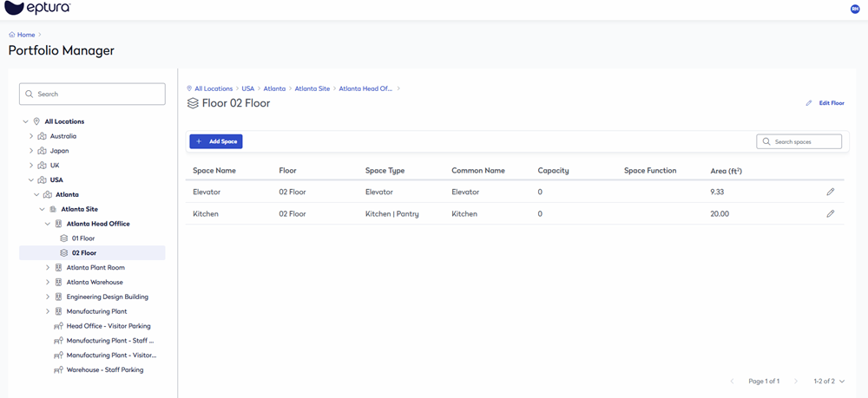Open Atlanta Site breadcrumb link
This screenshot has width=868, height=398.
pos(312,88)
